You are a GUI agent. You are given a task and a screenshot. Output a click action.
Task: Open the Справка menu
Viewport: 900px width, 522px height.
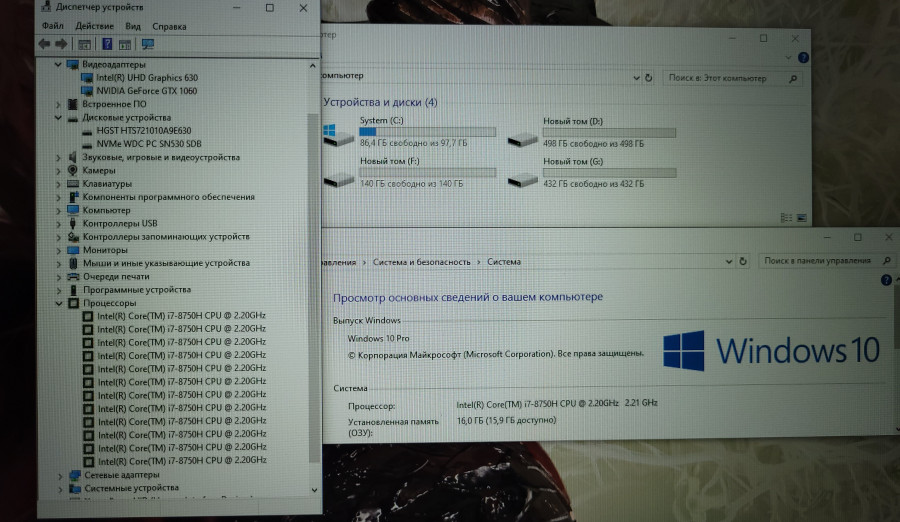[169, 26]
